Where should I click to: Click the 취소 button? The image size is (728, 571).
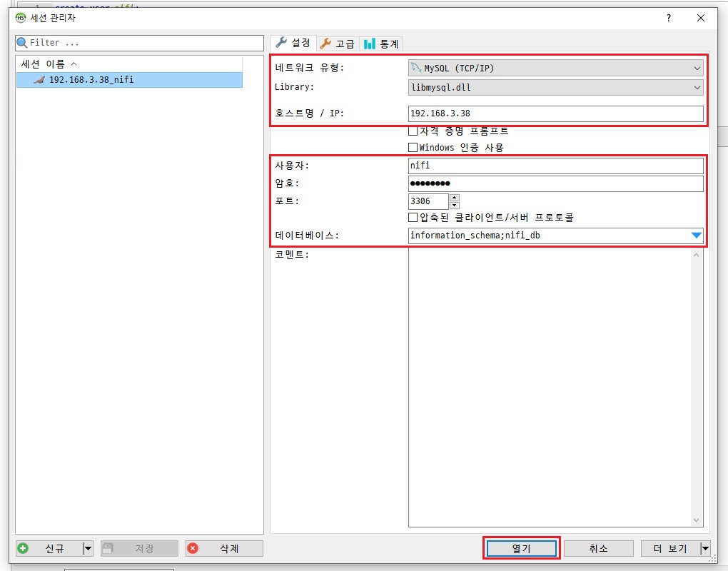[599, 548]
